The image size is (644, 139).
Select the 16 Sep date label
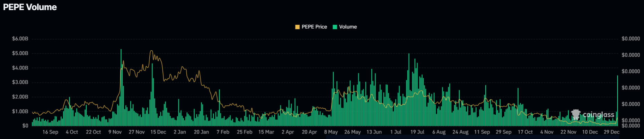coord(50,132)
